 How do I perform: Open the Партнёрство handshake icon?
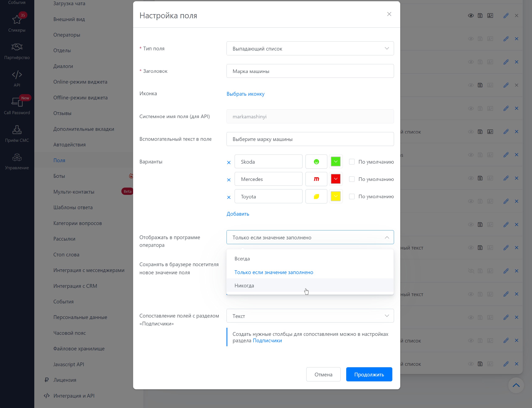[x=17, y=51]
